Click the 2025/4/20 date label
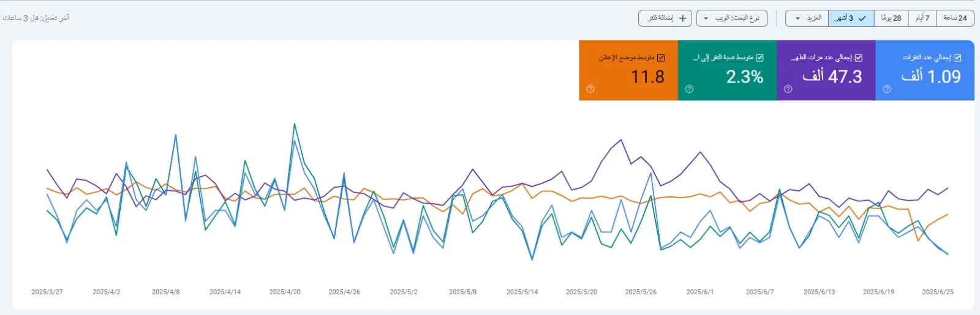Viewport: 980px width, 315px height. (285, 292)
